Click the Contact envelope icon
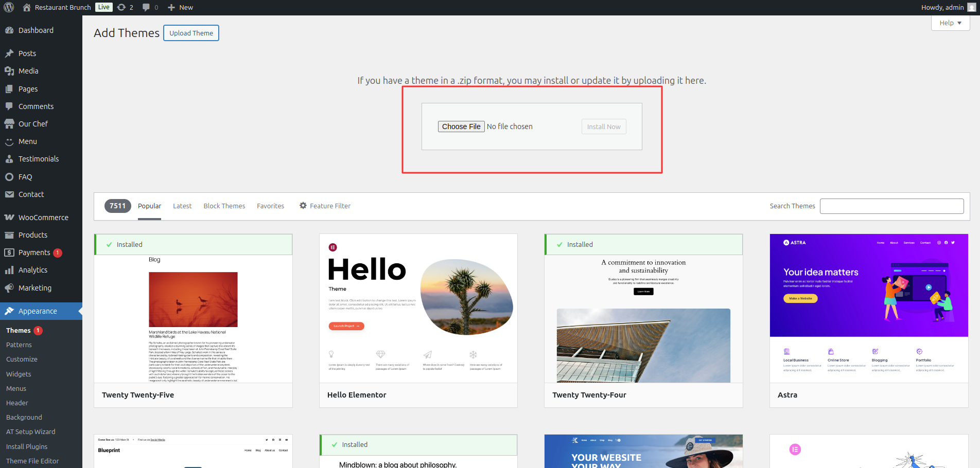This screenshot has height=468, width=980. pos(9,194)
